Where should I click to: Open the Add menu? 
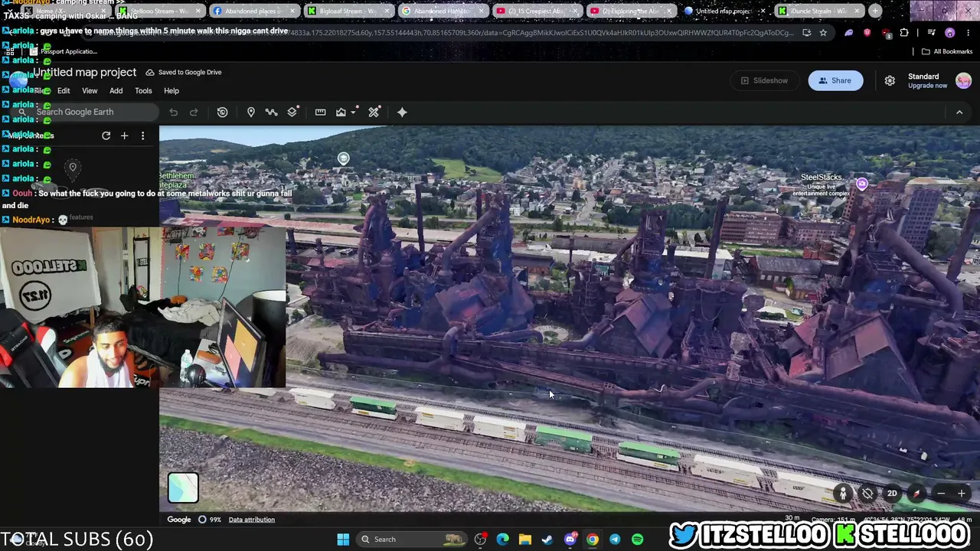coord(116,91)
